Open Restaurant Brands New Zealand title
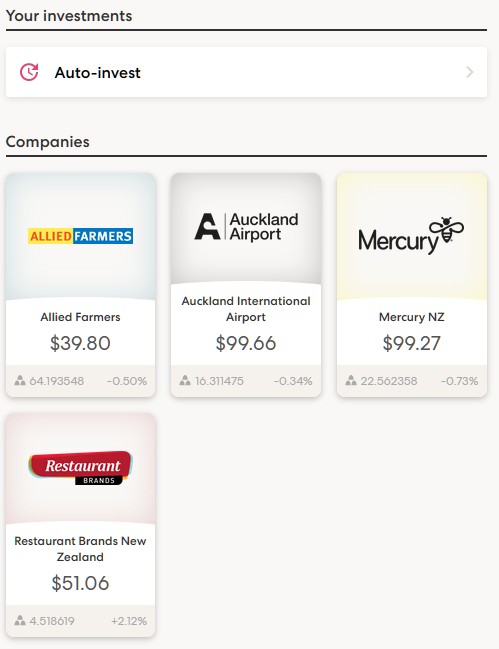 [80, 549]
